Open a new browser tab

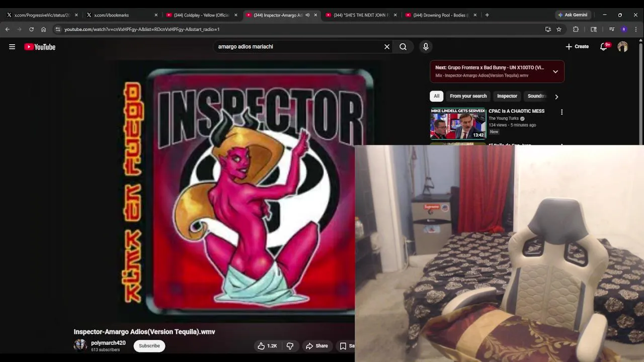click(x=487, y=15)
